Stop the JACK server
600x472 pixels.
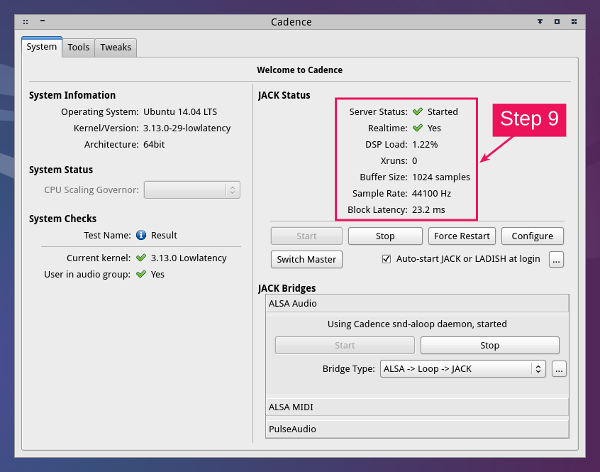(x=385, y=236)
